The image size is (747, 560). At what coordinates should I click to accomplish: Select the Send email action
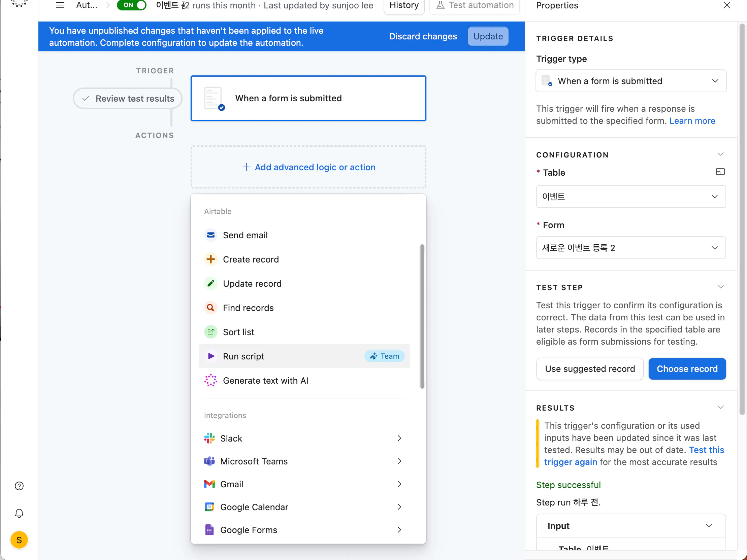coord(245,235)
